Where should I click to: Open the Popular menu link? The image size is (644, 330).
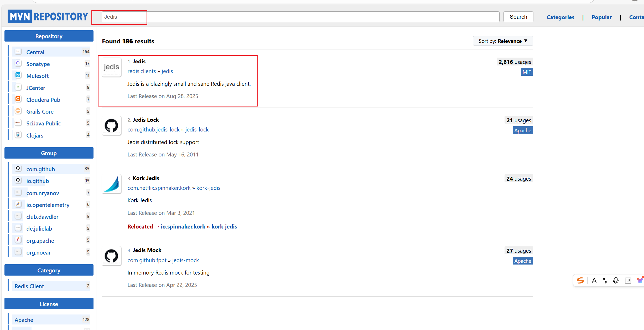click(601, 17)
